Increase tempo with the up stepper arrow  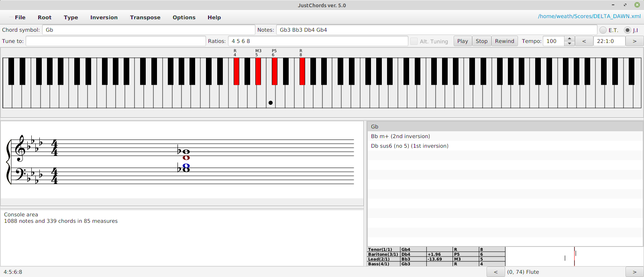coord(569,39)
